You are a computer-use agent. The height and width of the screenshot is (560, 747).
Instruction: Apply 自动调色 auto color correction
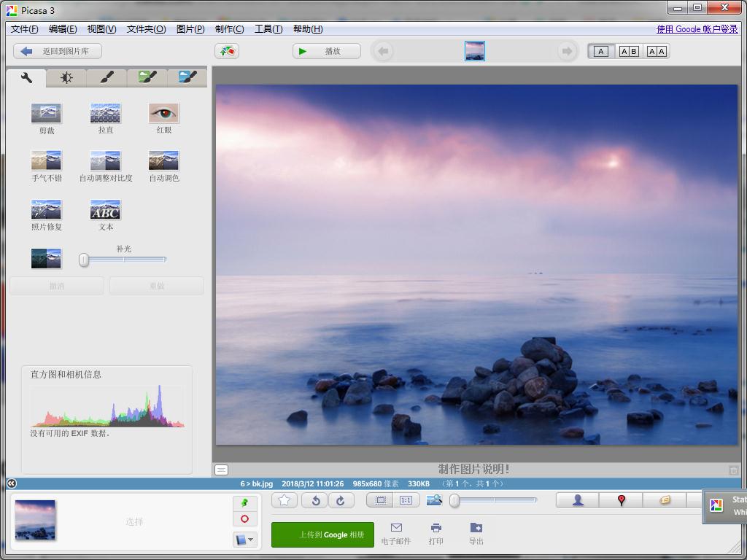tap(163, 164)
